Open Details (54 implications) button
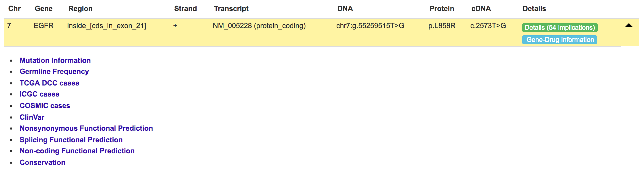This screenshot has height=171, width=644. tap(560, 28)
